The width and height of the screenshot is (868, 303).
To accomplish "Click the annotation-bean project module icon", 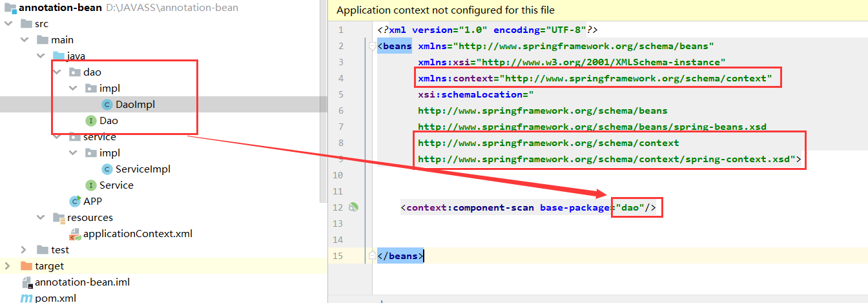I will (x=10, y=8).
